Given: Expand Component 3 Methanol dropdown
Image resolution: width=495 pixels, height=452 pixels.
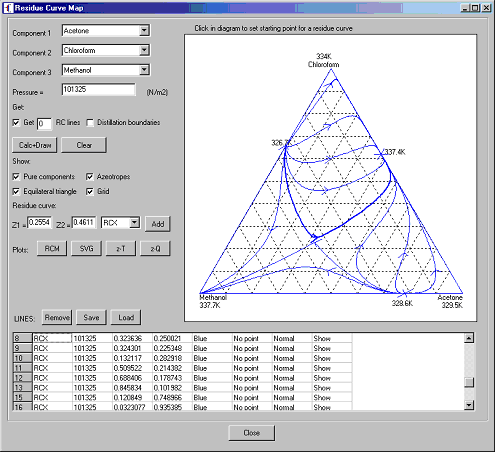Looking at the screenshot, I should 144,70.
